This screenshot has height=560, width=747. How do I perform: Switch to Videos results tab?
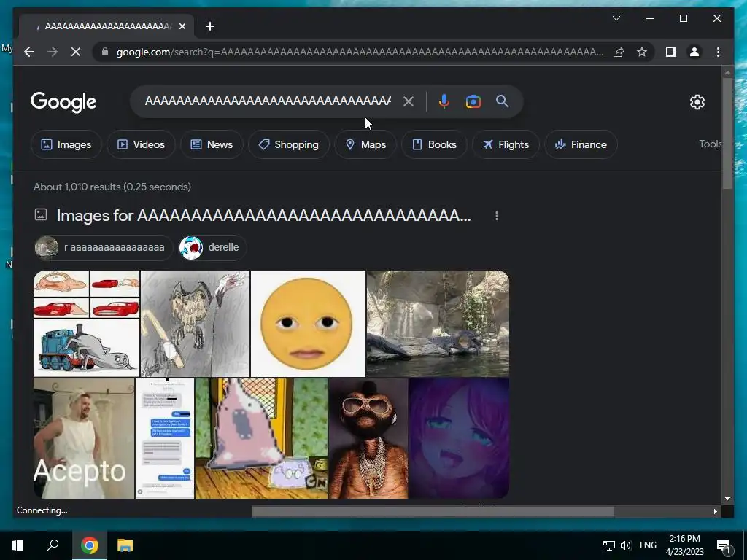coord(141,144)
